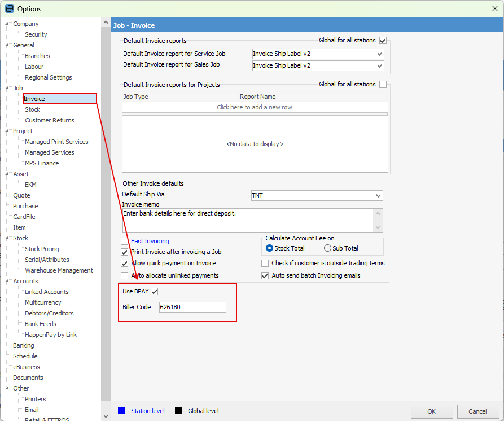Collapse the Job tree node
504x421 pixels.
(x=7, y=87)
